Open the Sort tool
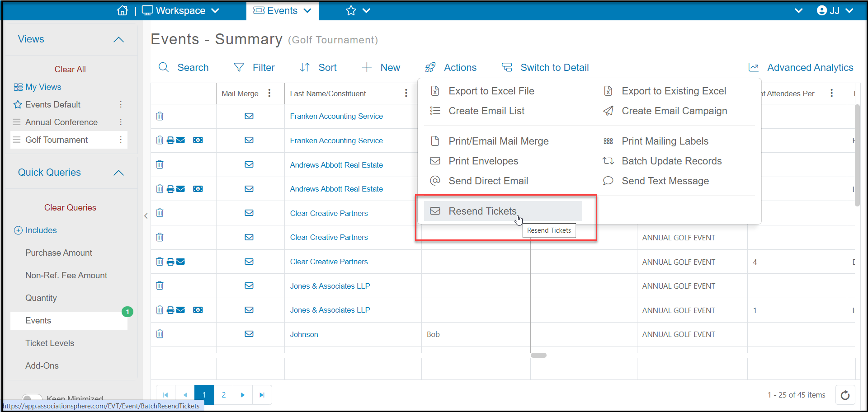The width and height of the screenshot is (868, 412). click(318, 67)
